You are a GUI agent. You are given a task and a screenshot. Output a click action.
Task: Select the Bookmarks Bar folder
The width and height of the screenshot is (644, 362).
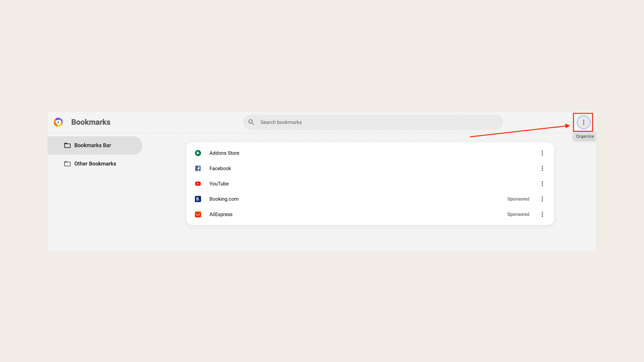[95, 145]
